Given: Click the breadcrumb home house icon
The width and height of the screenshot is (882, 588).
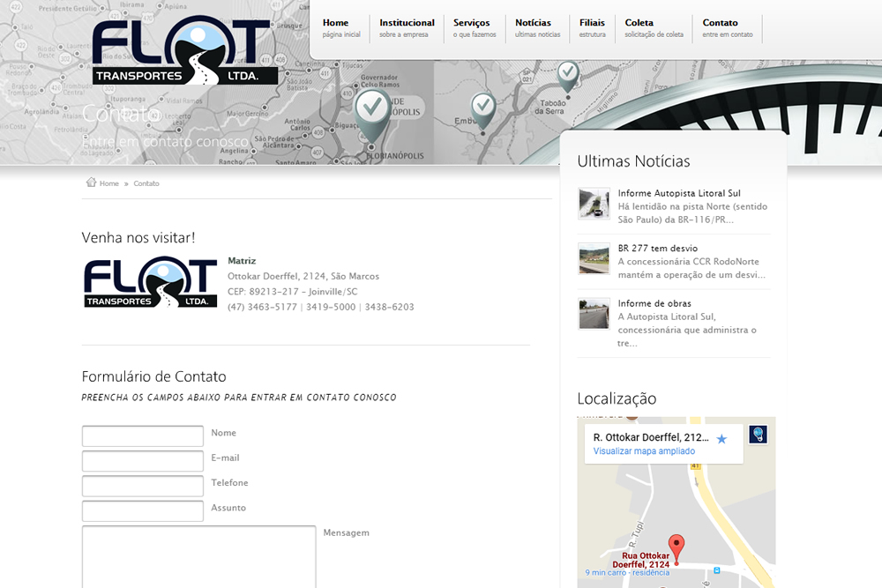Looking at the screenshot, I should click(x=91, y=182).
